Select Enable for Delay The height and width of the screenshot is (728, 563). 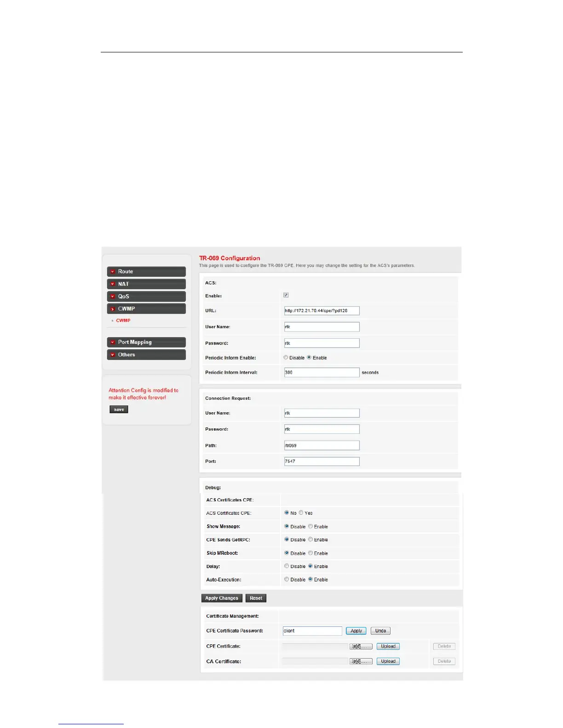click(x=310, y=566)
